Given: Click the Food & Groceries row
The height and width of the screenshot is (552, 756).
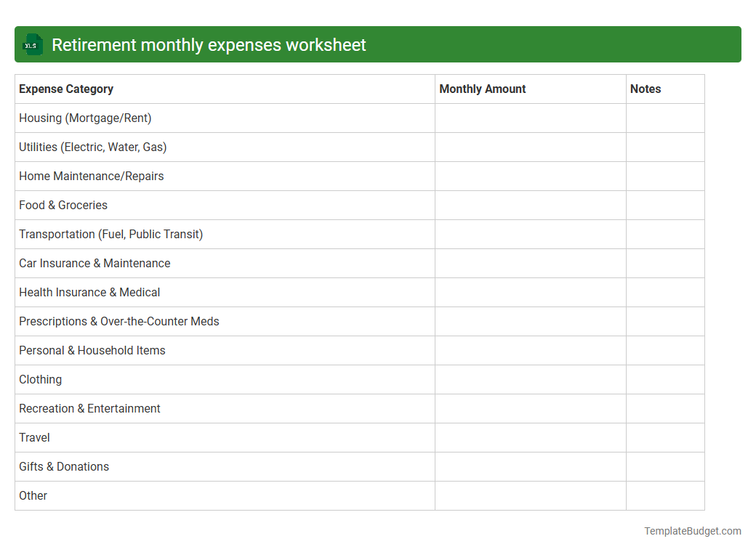Looking at the screenshot, I should click(63, 205).
